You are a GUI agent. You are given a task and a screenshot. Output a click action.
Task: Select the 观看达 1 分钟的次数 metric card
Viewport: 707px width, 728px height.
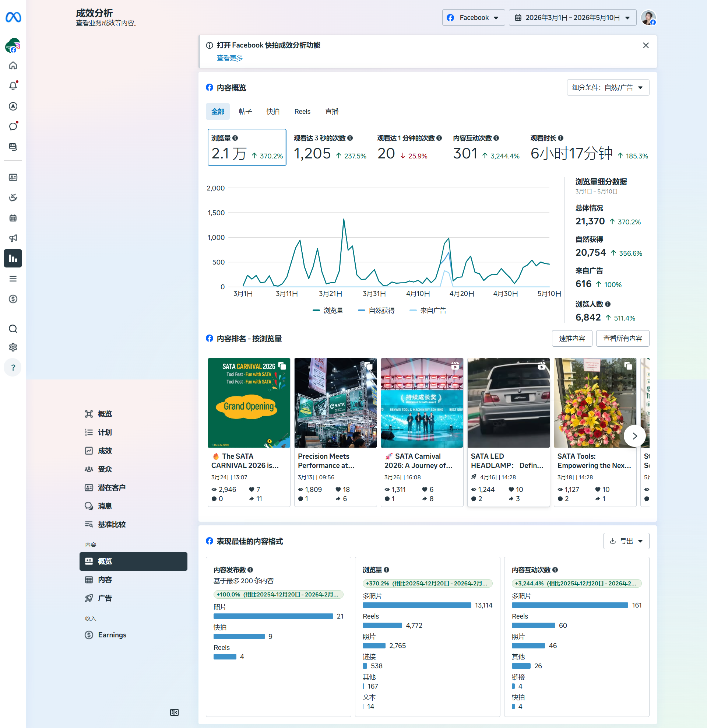(409, 147)
